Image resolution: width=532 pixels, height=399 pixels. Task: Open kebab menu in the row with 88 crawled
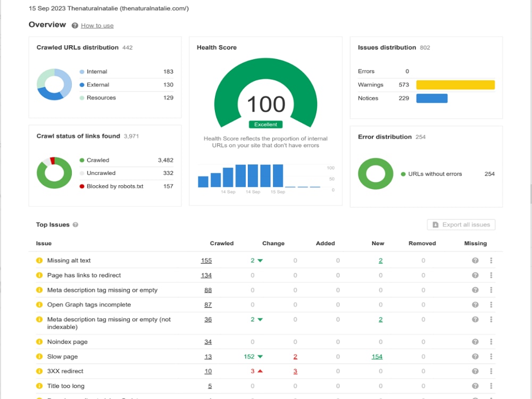491,290
